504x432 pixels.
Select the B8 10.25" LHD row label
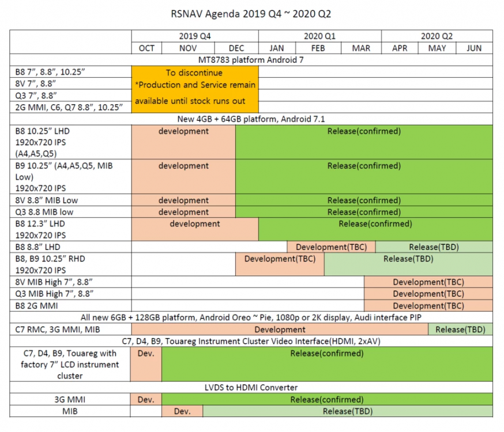(70, 142)
